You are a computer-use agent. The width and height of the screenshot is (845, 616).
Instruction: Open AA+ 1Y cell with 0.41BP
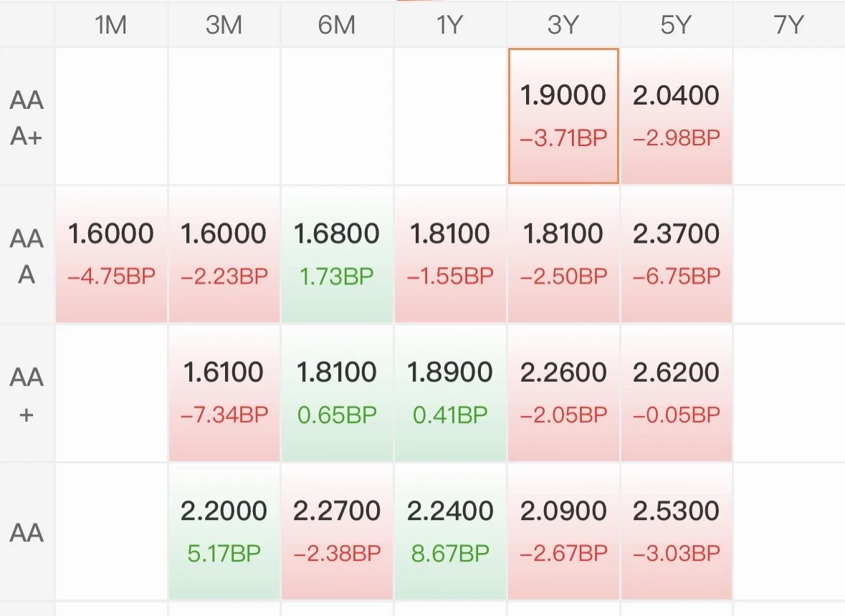pos(450,393)
